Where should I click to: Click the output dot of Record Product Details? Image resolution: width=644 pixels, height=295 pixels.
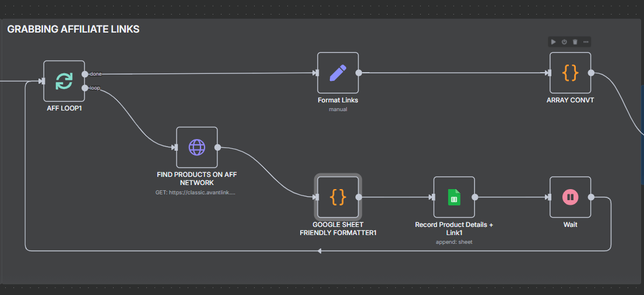tap(475, 197)
